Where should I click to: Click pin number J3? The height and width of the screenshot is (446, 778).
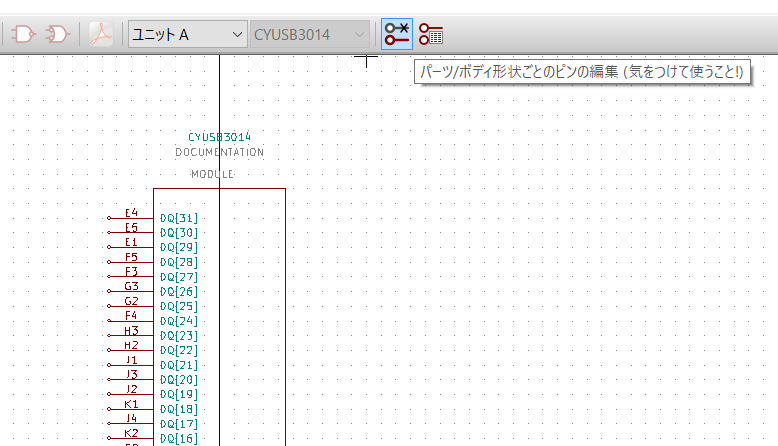(131, 375)
